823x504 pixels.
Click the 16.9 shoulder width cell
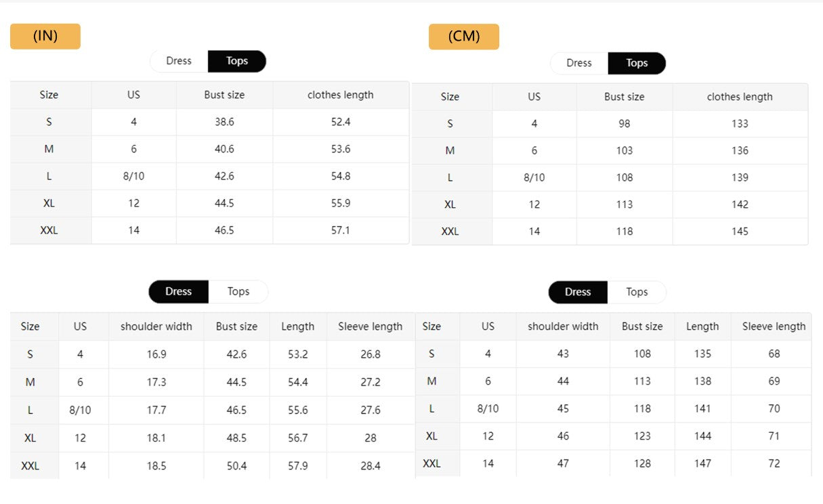point(156,354)
